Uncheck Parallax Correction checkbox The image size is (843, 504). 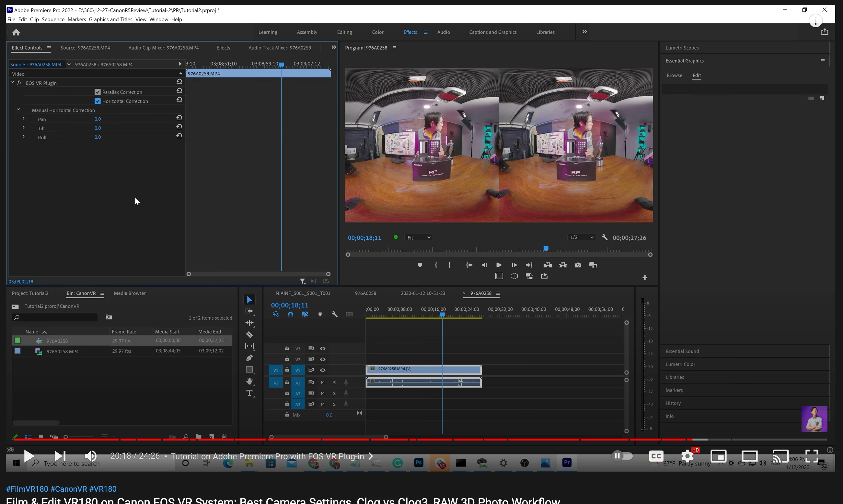(98, 92)
